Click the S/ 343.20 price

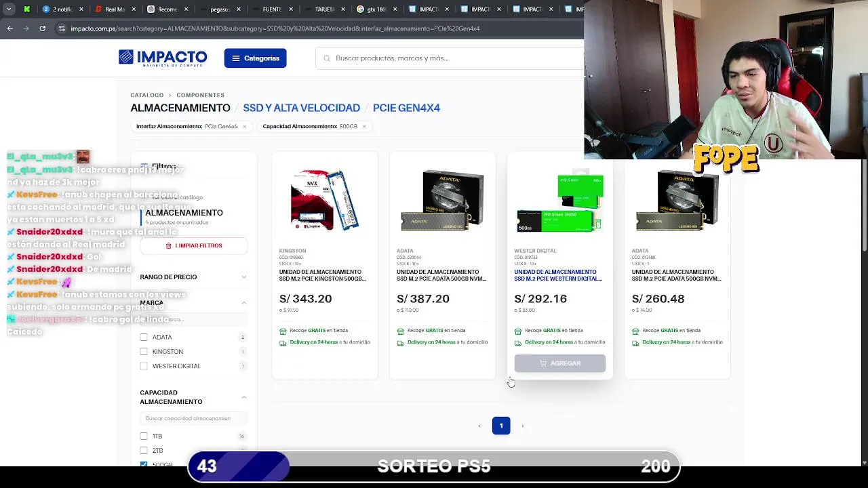[305, 299]
